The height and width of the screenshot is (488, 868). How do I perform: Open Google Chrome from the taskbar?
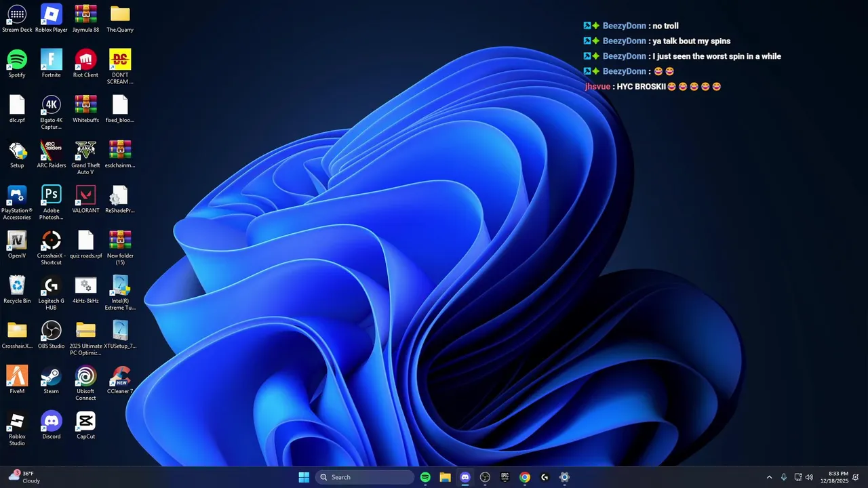[524, 477]
